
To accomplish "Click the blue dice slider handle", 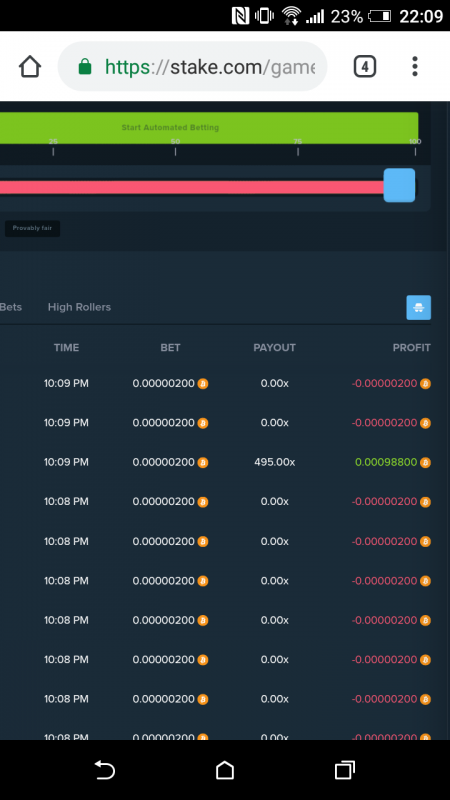I will click(x=399, y=185).
